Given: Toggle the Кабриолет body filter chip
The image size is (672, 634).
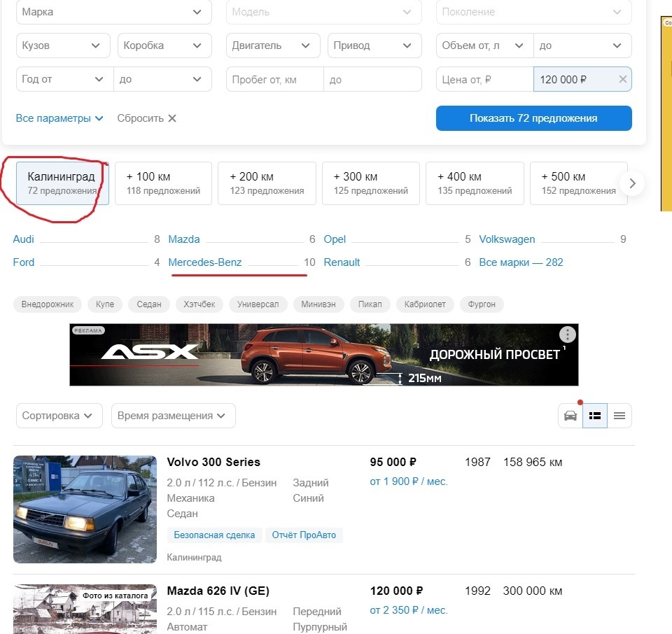Looking at the screenshot, I should coord(425,304).
